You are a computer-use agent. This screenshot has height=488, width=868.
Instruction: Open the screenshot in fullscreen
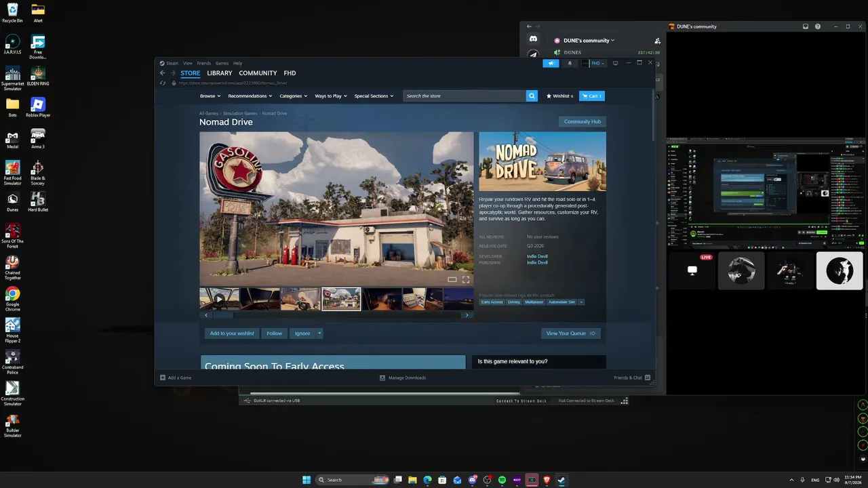pyautogui.click(x=466, y=279)
